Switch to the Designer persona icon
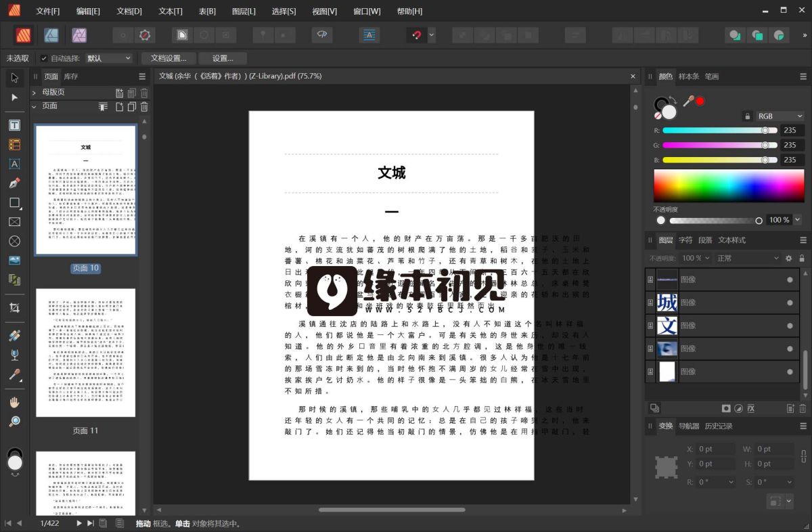812x532 pixels. pyautogui.click(x=51, y=35)
